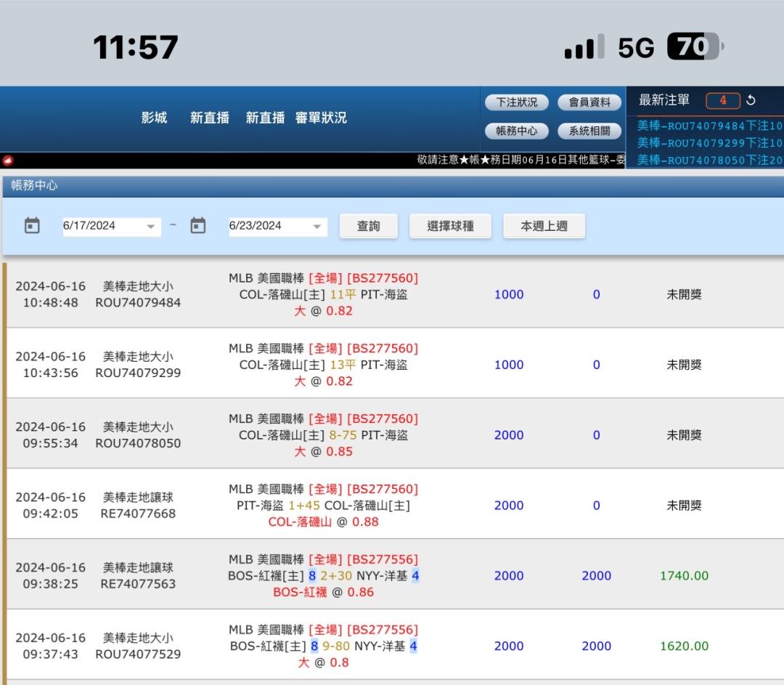Open the 審單狀況 menu item
The height and width of the screenshot is (685, 784).
(321, 118)
